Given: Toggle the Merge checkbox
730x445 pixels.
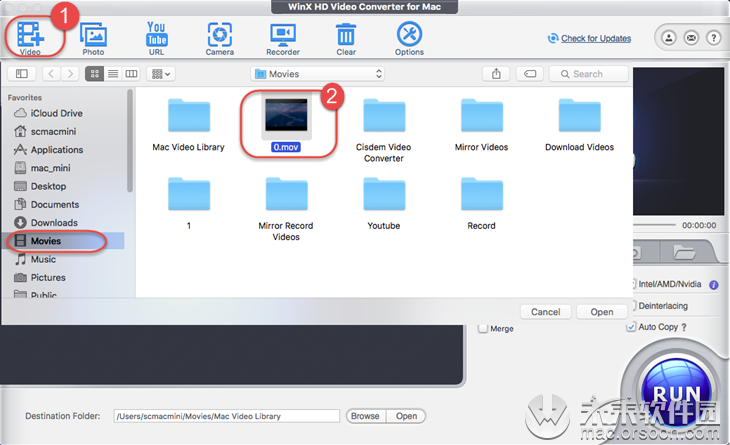Looking at the screenshot, I should (x=483, y=328).
